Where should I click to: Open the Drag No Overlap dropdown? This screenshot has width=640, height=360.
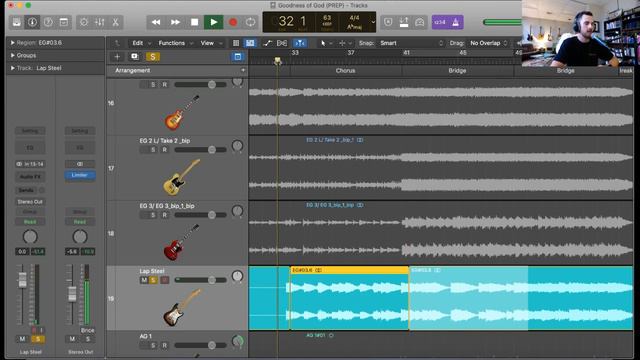tap(488, 43)
